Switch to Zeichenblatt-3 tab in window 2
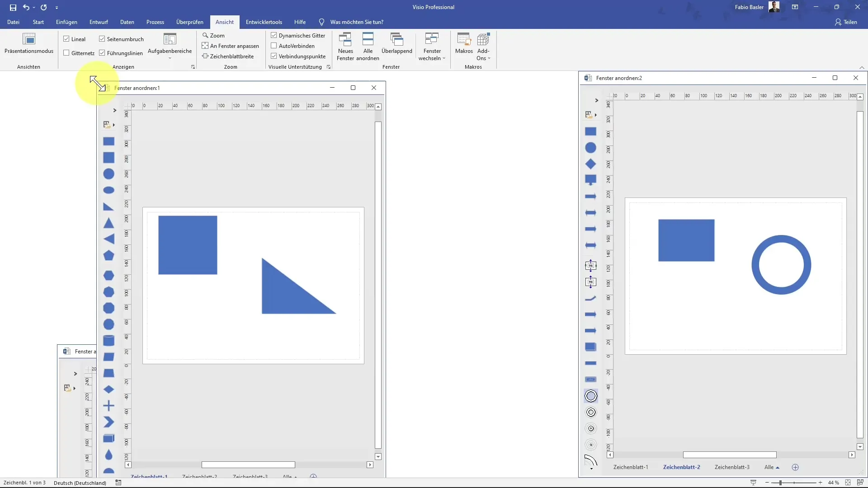Viewport: 868px width, 488px height. tap(732, 467)
